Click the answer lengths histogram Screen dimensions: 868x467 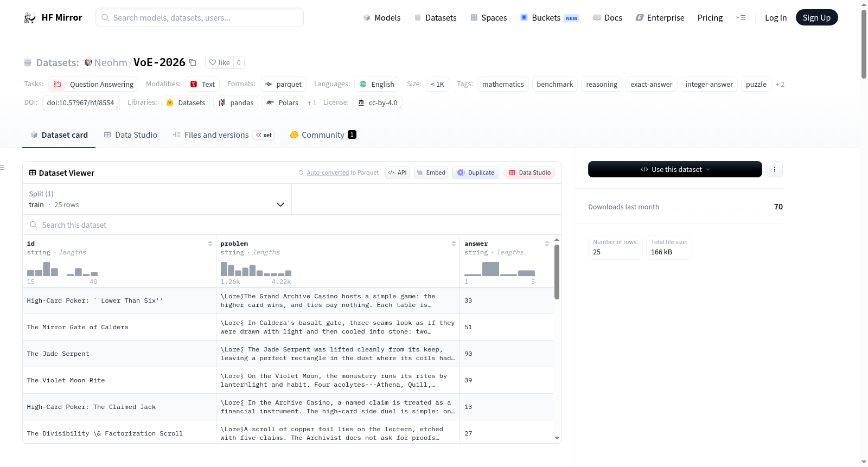click(500, 269)
